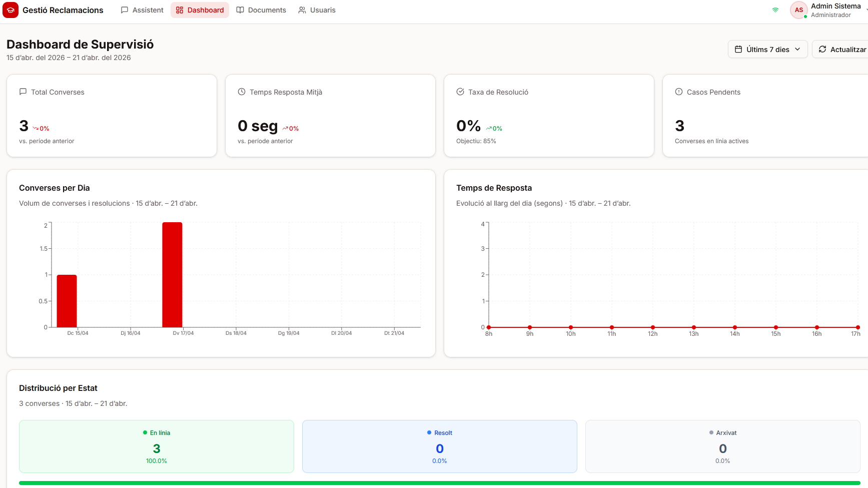
Task: Click the red bar for Dv 17/04
Action: pos(172,273)
